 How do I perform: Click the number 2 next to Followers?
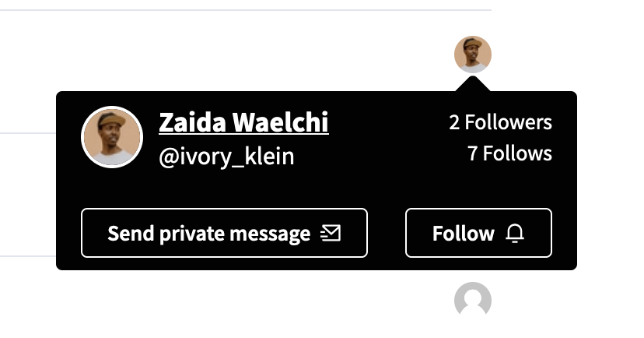[454, 122]
